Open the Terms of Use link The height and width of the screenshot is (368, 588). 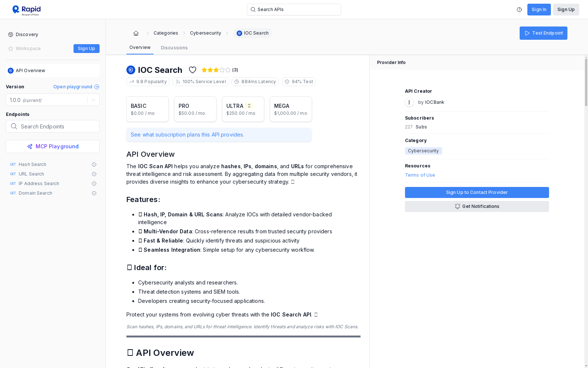(420, 175)
